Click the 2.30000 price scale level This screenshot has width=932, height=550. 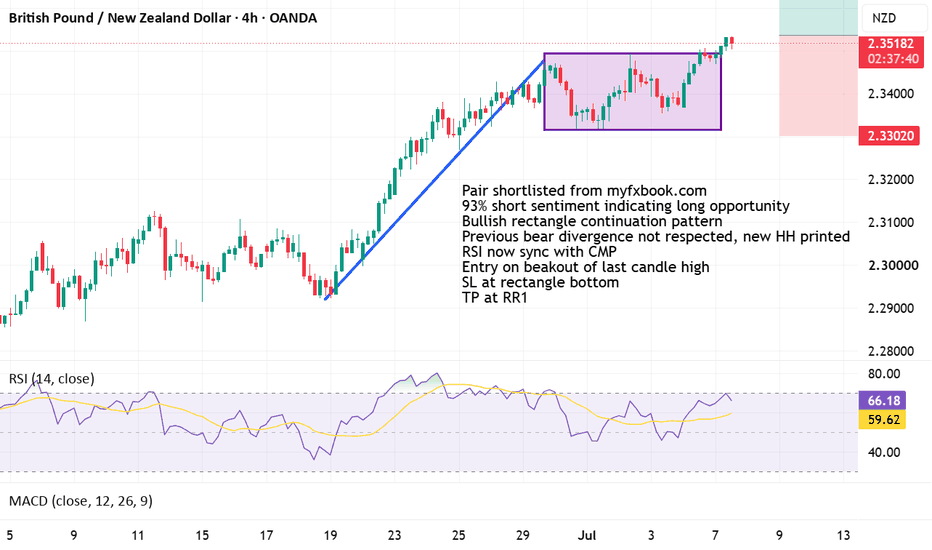pos(891,266)
